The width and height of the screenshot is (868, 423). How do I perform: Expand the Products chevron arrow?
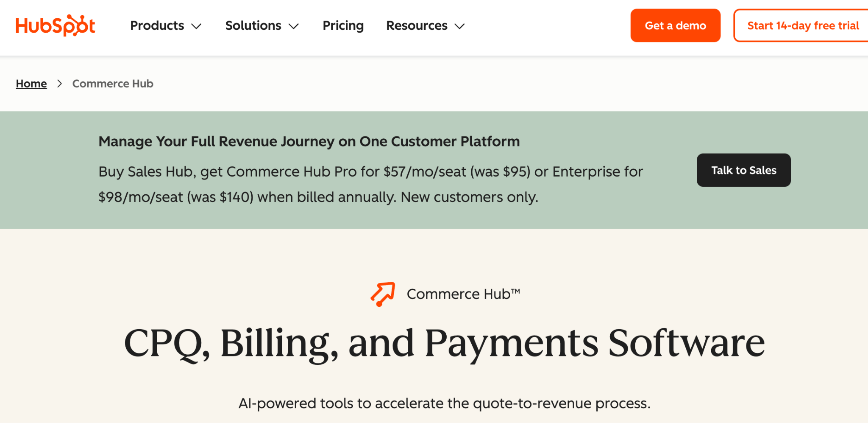196,26
